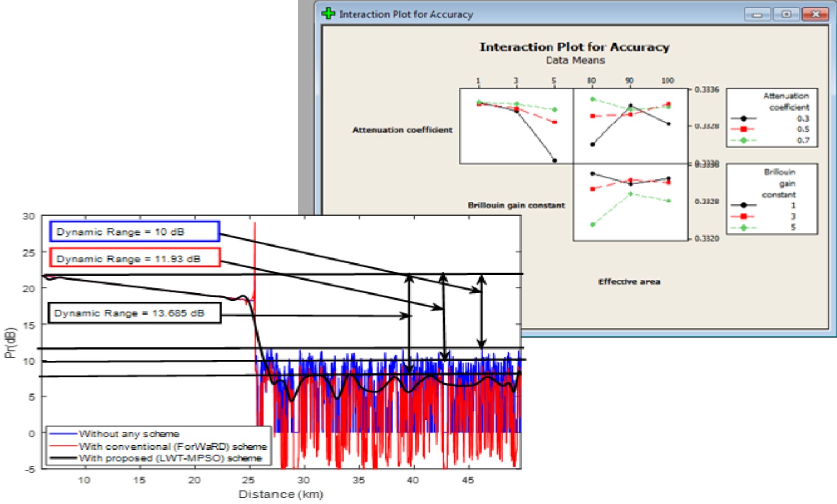Select legend value 3 under Brillouin gain constant
Image resolution: width=837 pixels, height=504 pixels.
click(x=793, y=217)
